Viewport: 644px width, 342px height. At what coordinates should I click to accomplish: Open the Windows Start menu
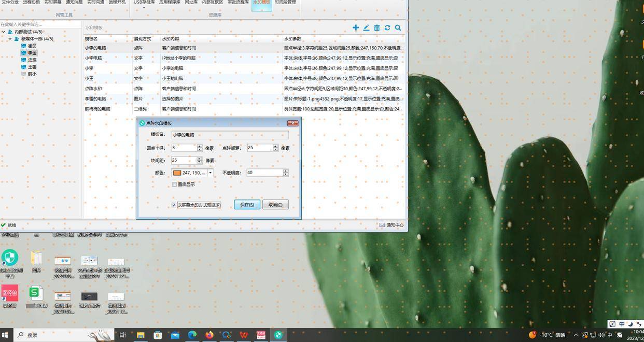(x=6, y=335)
